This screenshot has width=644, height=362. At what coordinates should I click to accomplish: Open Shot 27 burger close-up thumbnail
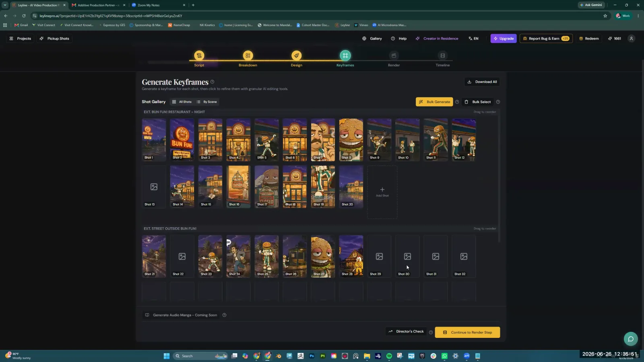click(323, 256)
